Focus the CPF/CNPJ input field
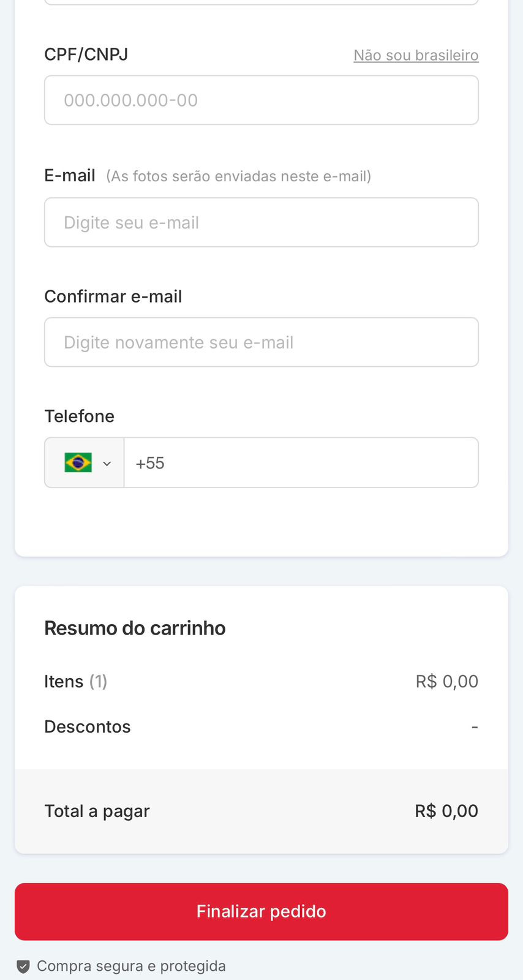The height and width of the screenshot is (980, 523). click(x=261, y=100)
